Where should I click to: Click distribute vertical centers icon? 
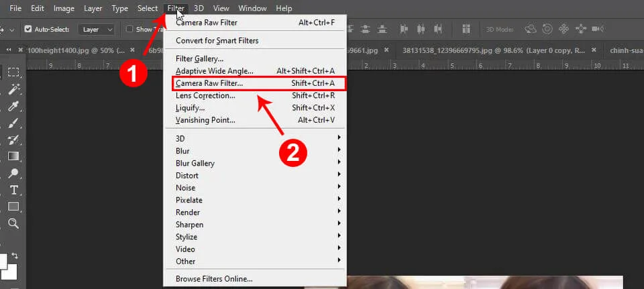pyautogui.click(x=366, y=29)
